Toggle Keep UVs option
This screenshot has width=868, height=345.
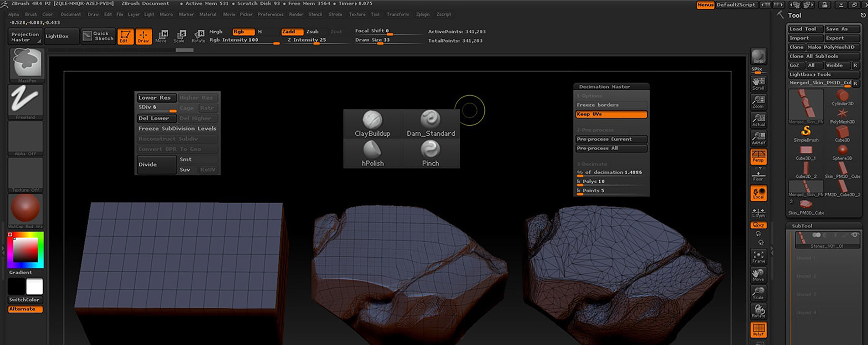tap(611, 114)
